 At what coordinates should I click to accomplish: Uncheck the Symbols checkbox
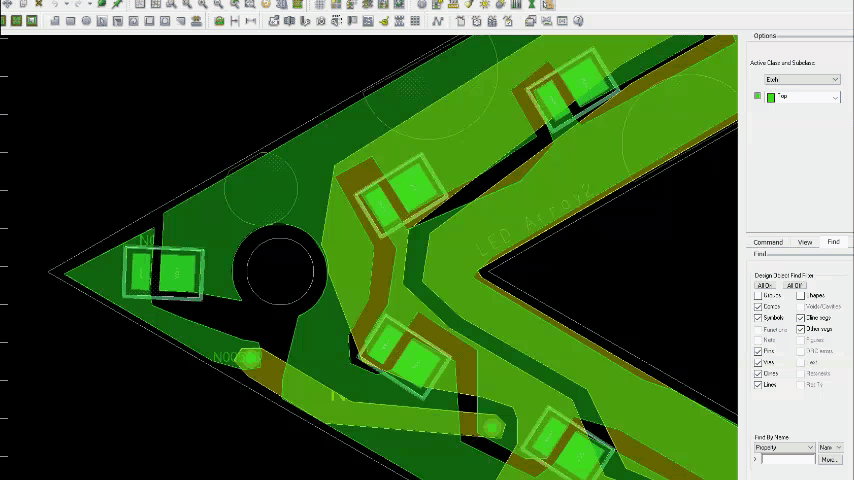(x=758, y=318)
